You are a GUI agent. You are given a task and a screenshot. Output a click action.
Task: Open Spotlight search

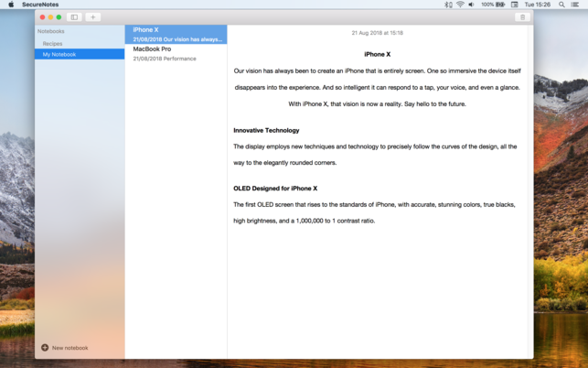tap(561, 5)
